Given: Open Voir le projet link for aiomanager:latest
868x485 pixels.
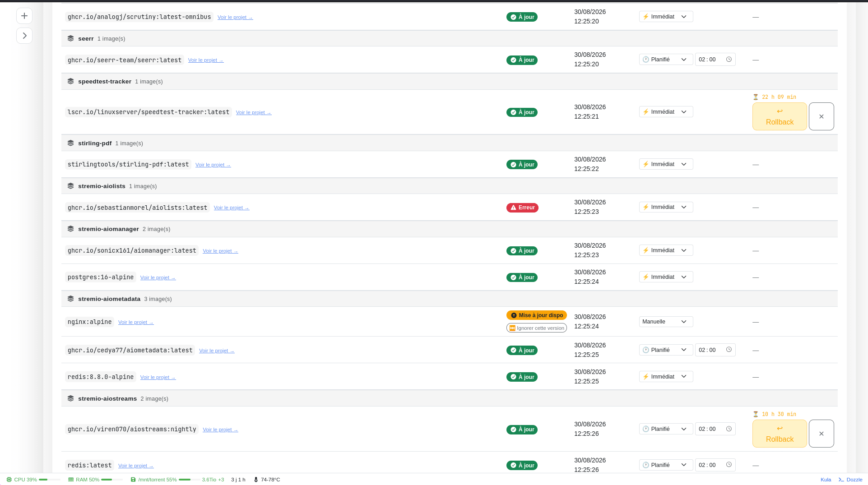Looking at the screenshot, I should pyautogui.click(x=220, y=251).
